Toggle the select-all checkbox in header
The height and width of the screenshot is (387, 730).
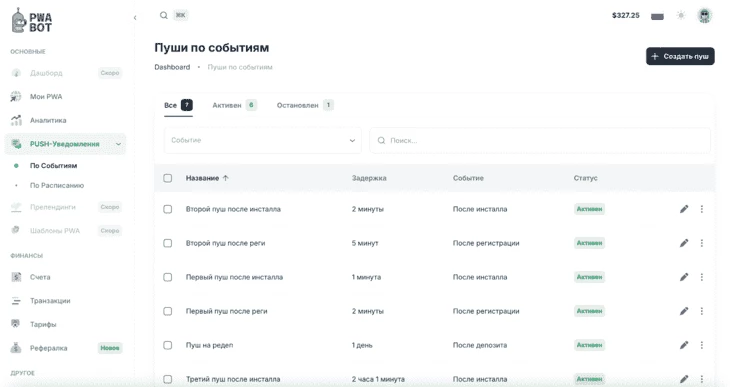(x=168, y=178)
